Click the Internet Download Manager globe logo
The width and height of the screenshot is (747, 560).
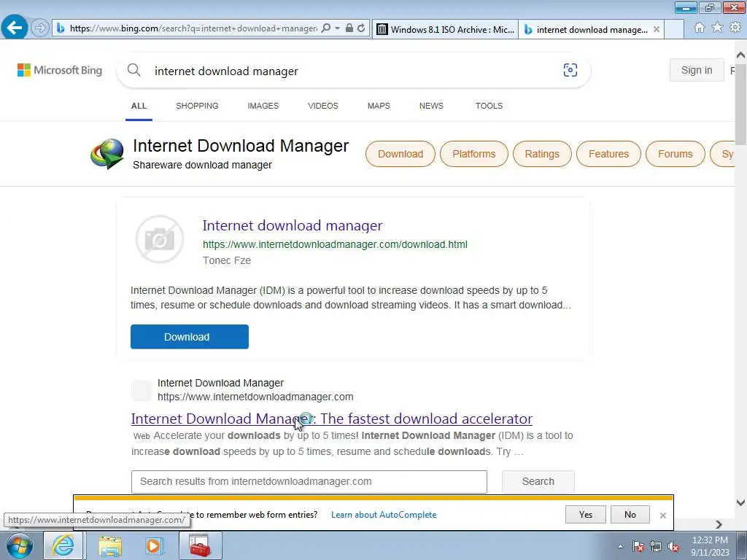click(107, 154)
